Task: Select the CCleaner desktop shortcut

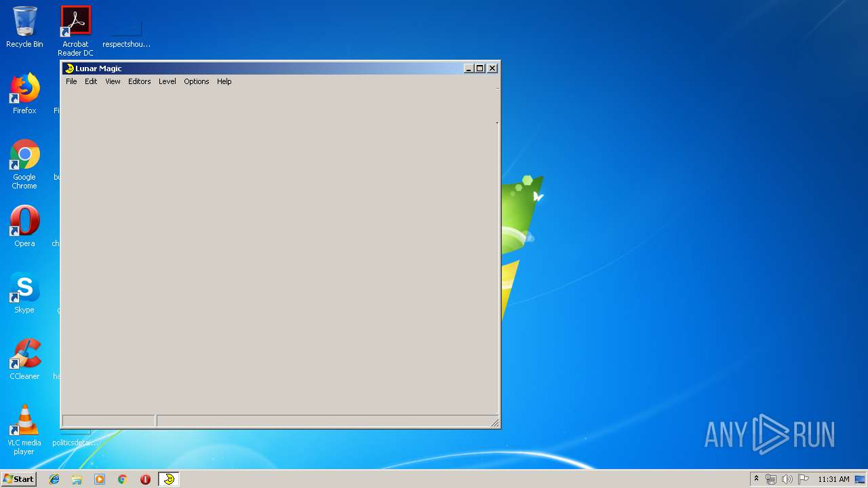Action: click(24, 359)
